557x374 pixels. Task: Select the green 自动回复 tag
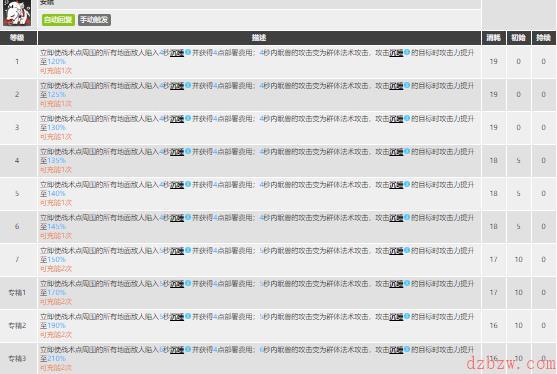tap(58, 20)
